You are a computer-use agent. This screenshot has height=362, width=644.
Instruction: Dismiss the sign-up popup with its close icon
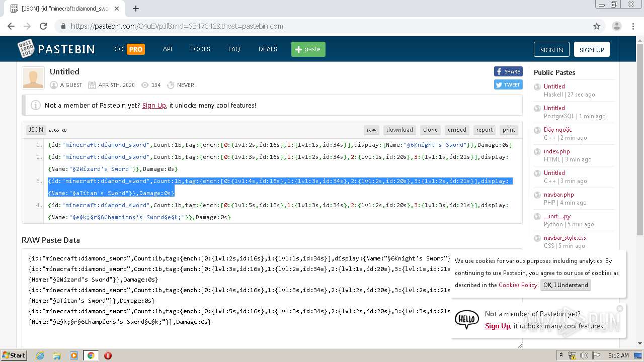tap(620, 309)
